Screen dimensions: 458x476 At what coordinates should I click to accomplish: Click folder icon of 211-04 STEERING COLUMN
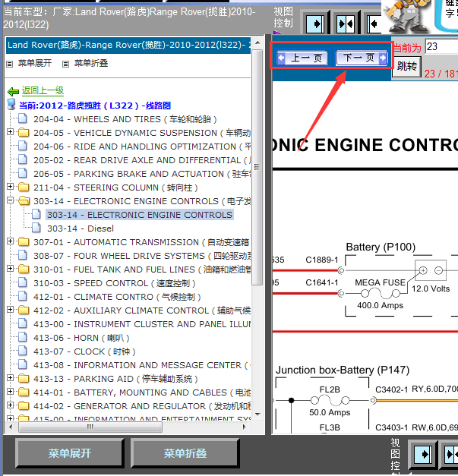24,187
